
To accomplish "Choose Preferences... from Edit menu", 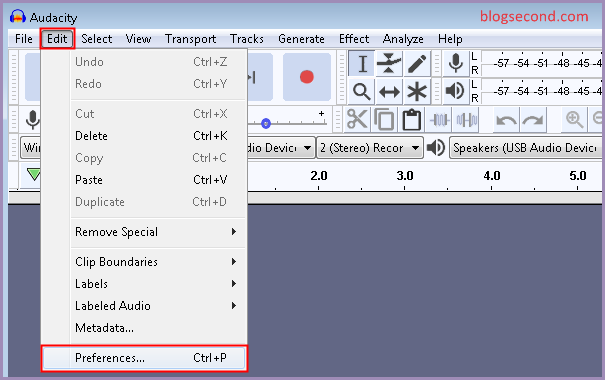I will (144, 358).
